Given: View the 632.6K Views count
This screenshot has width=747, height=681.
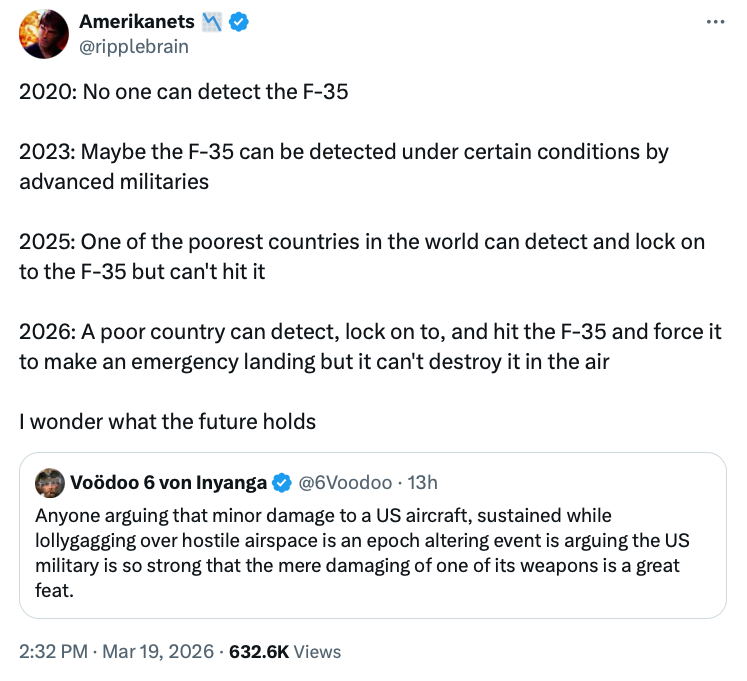Looking at the screenshot, I should tap(285, 651).
